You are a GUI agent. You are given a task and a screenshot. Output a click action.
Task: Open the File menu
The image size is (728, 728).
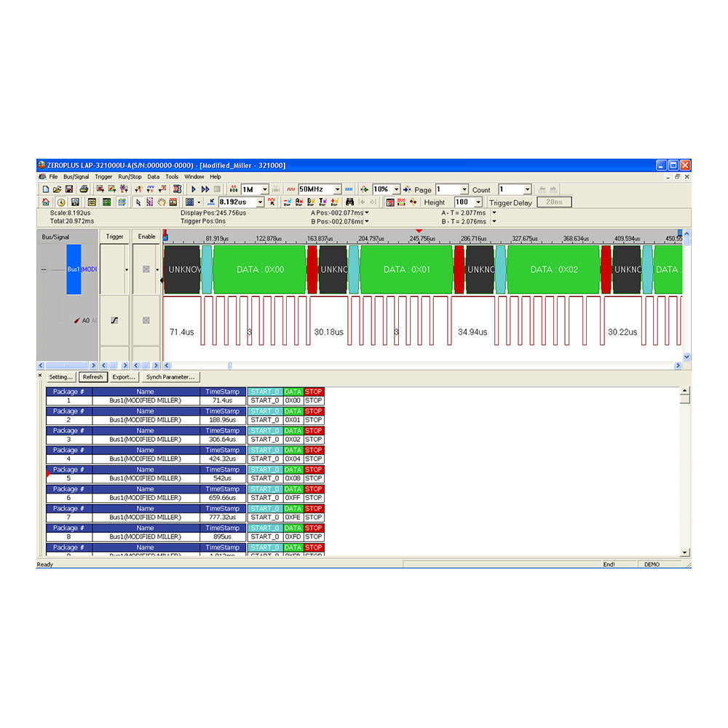click(53, 176)
